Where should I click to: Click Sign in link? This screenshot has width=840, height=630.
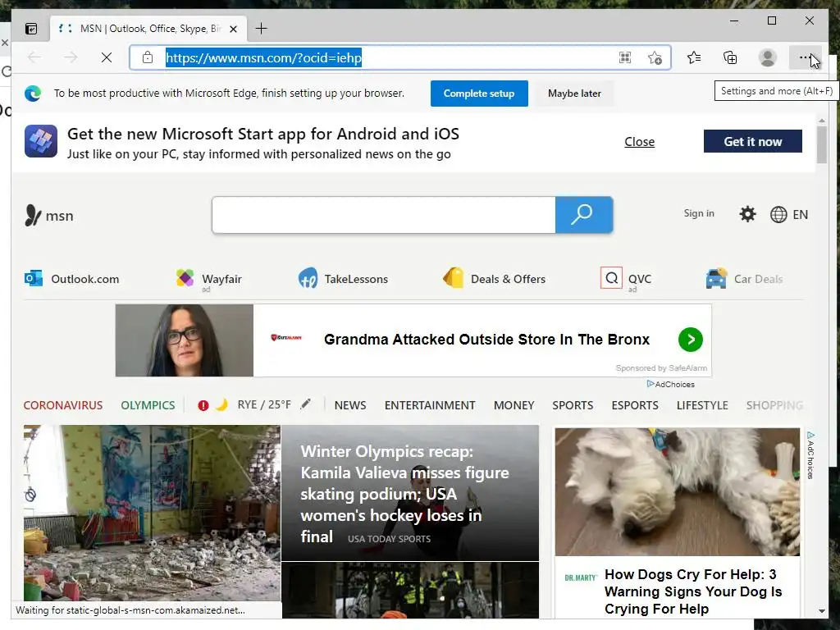coord(699,213)
